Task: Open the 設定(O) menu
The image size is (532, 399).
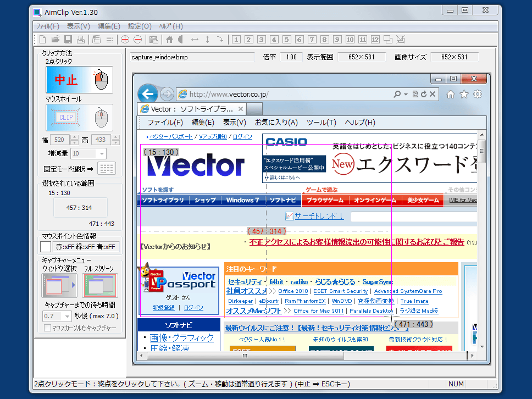Action: tap(140, 26)
